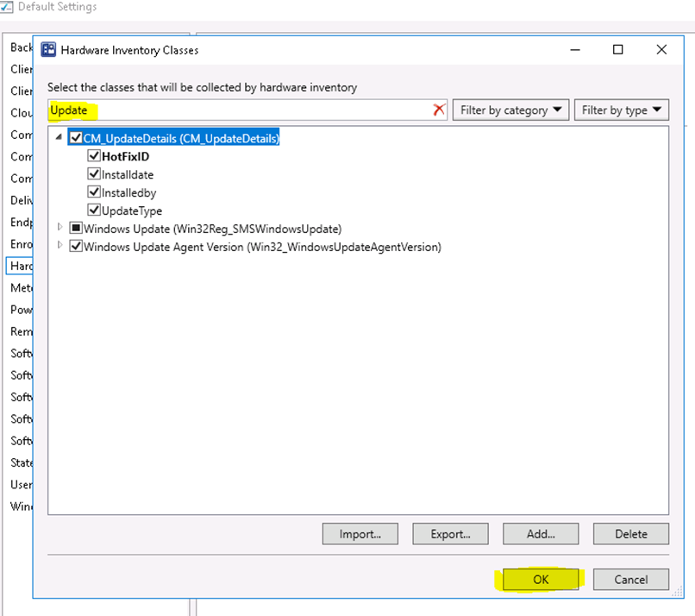Image resolution: width=695 pixels, height=616 pixels.
Task: Open the Filter by category dropdown
Action: coord(510,110)
